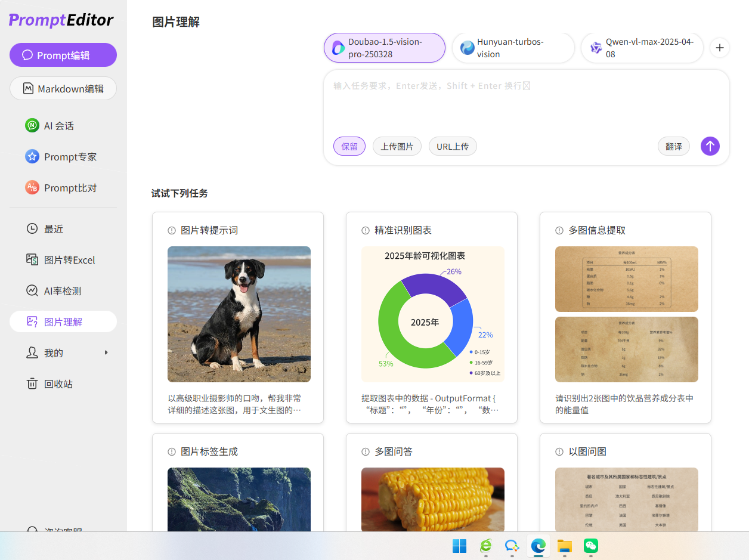Click the URL上传 button
The width and height of the screenshot is (749, 560).
click(x=453, y=146)
